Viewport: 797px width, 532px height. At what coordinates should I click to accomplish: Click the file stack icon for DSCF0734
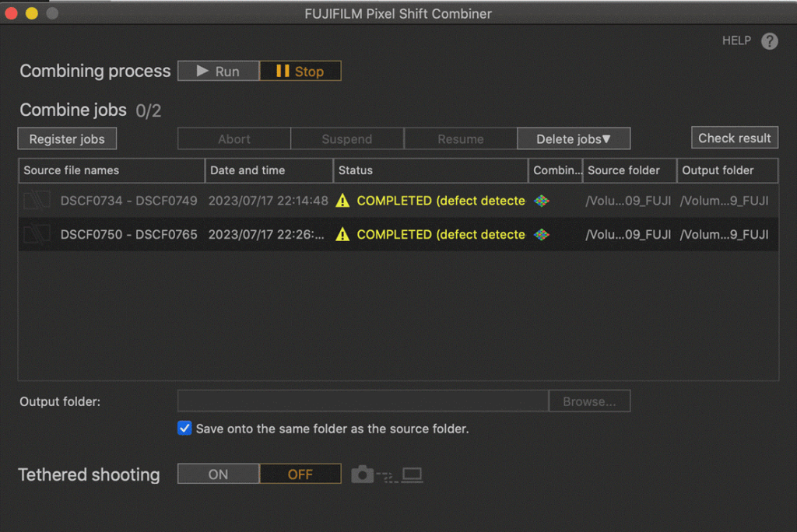(x=37, y=201)
